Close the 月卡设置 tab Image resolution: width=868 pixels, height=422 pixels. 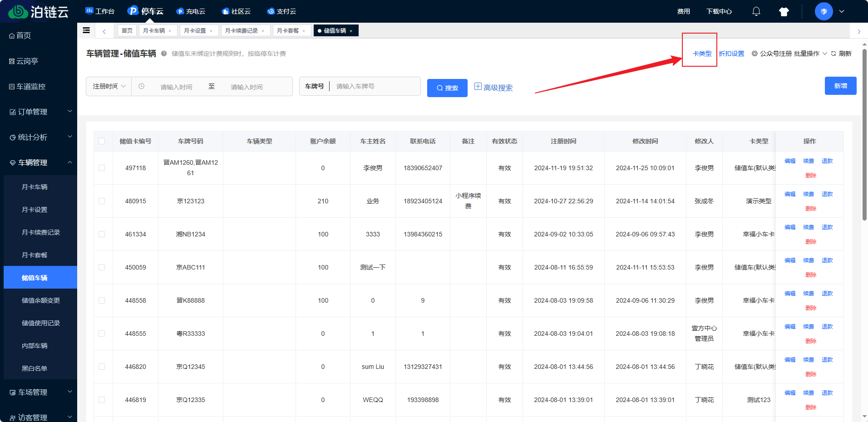pos(211,31)
